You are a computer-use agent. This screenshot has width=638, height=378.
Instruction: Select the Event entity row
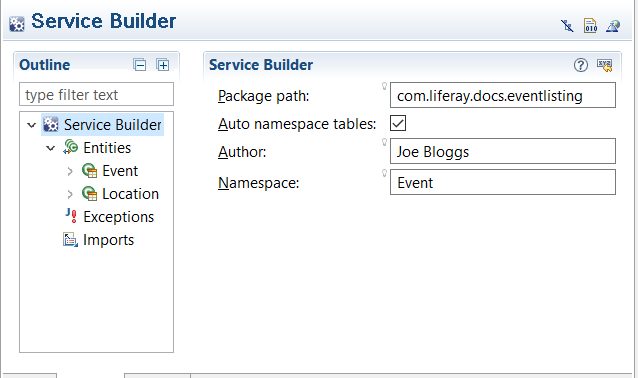click(x=120, y=171)
